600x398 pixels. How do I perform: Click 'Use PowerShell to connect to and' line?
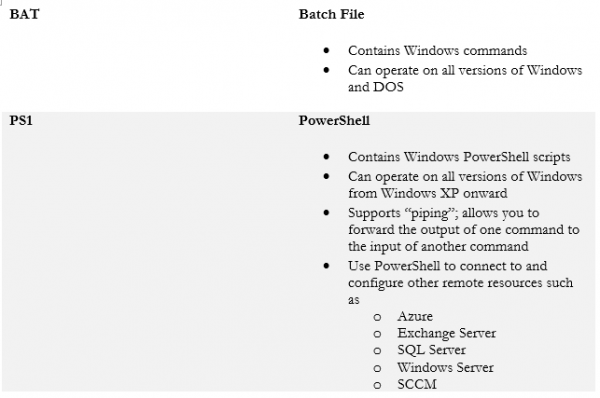[x=448, y=266]
